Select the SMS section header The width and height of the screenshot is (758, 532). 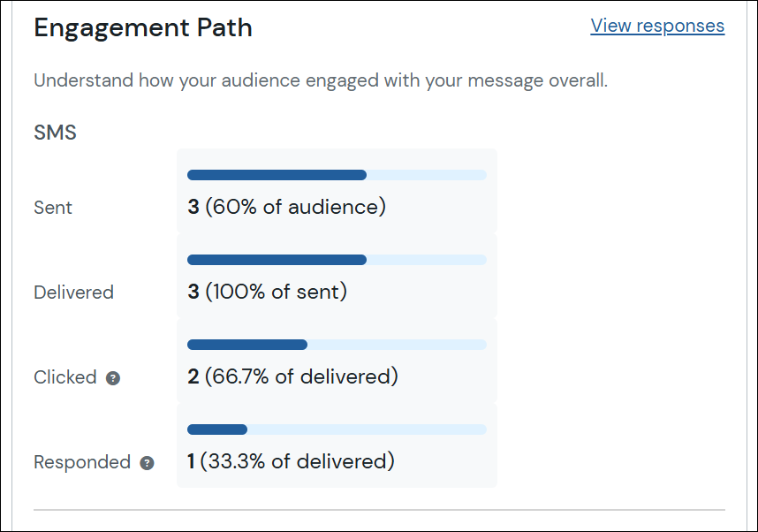click(55, 132)
